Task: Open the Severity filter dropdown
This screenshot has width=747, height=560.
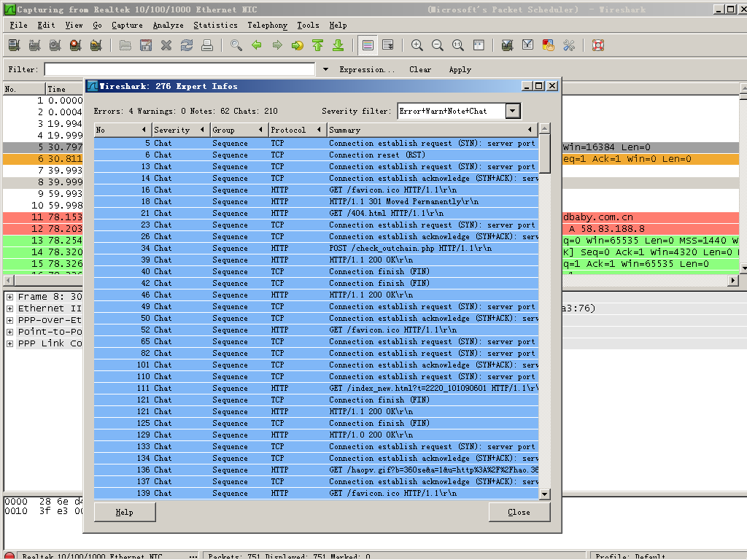Action: pos(513,112)
